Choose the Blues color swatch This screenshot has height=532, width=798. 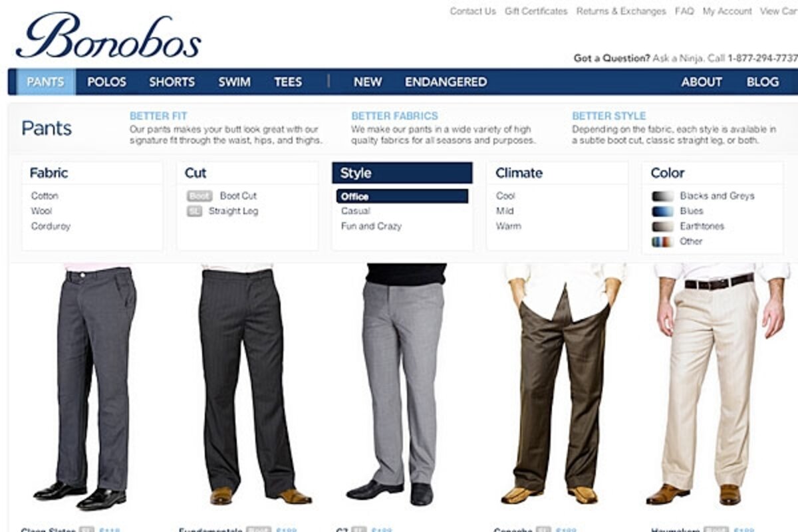pos(662,211)
